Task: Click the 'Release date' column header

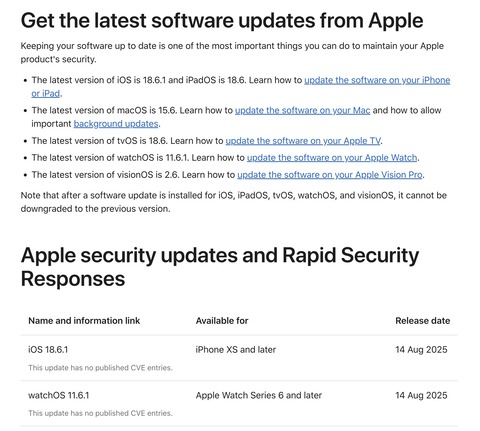Action: click(423, 321)
